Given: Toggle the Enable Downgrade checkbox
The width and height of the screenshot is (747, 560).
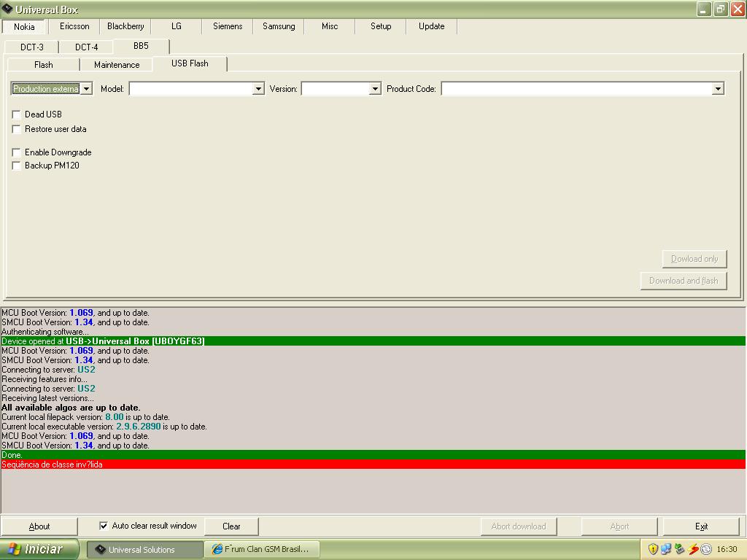Looking at the screenshot, I should (17, 152).
